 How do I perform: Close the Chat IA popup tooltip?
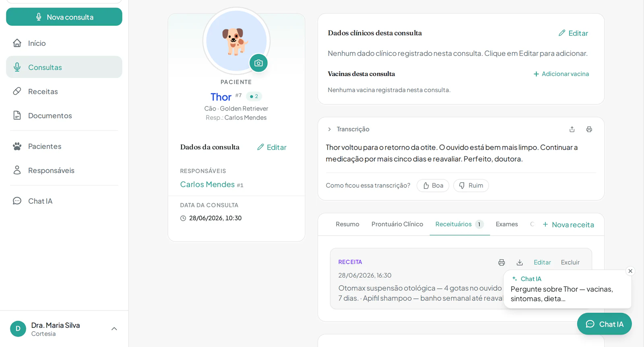(630, 271)
